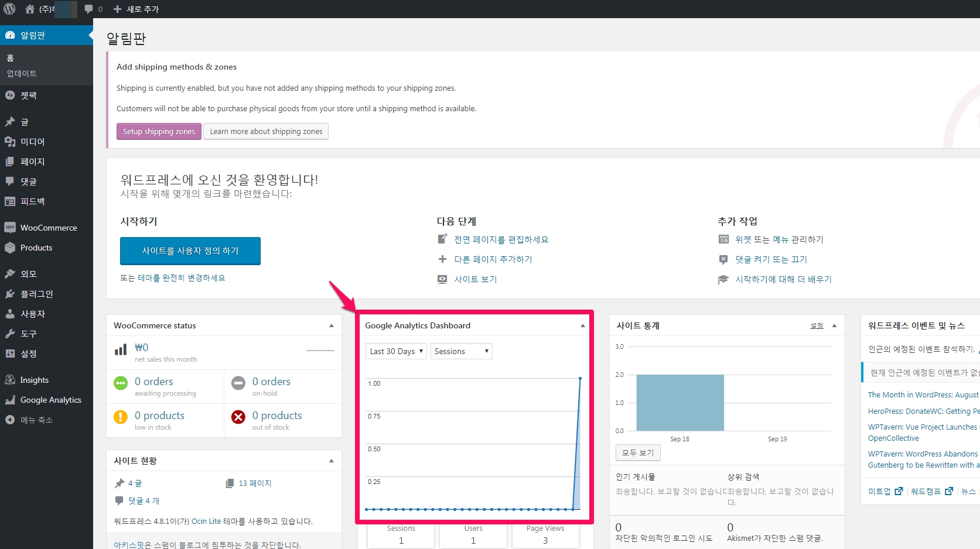Screen dimensions: 980x549
Task: Click the WooCommerce woo icon
Action: 10,228
